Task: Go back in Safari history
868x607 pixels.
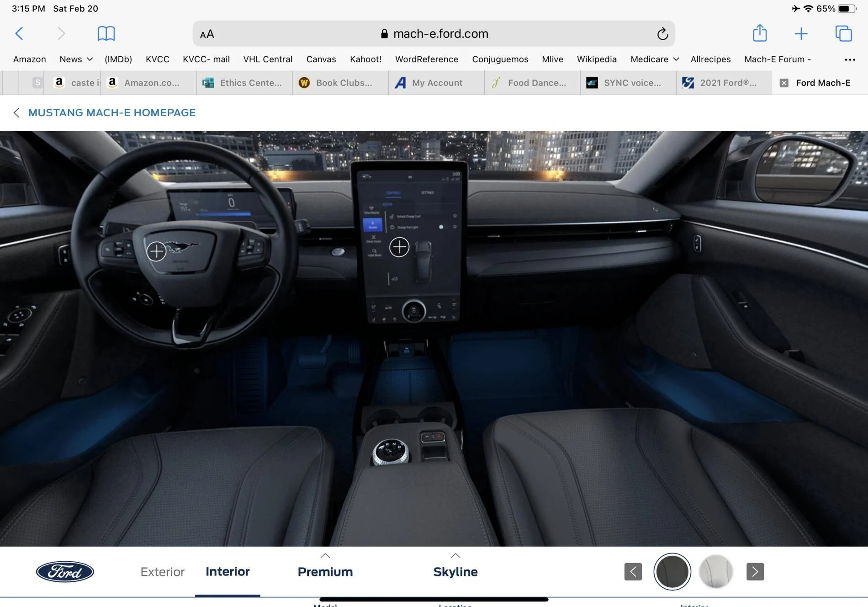Action: (19, 33)
